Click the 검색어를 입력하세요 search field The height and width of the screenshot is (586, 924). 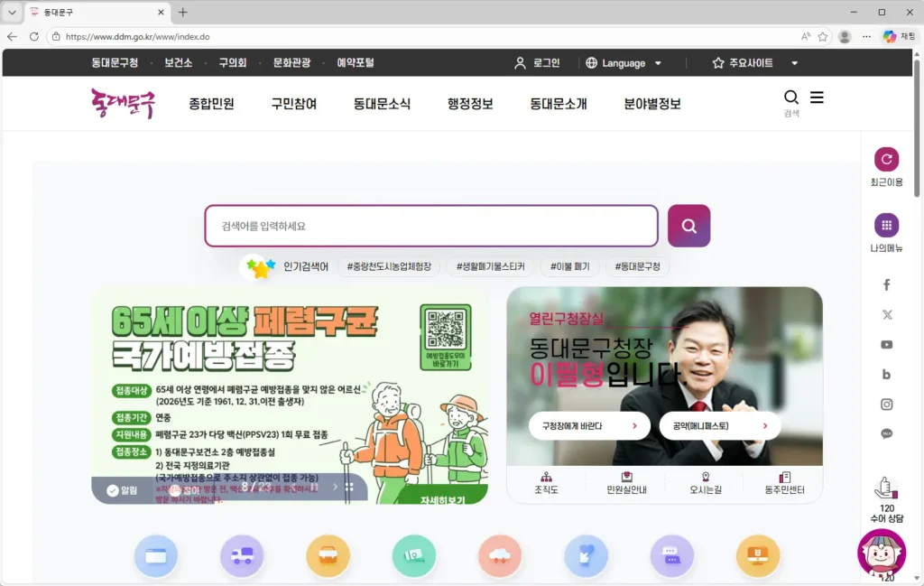click(x=430, y=226)
